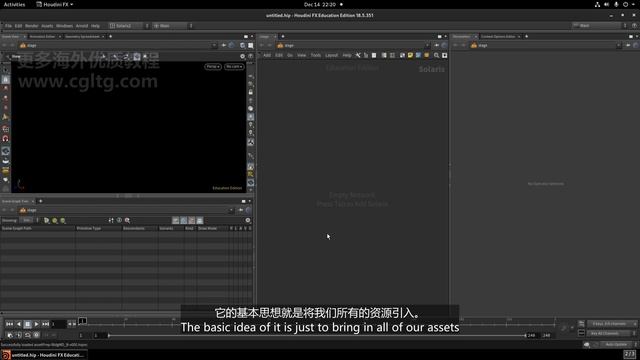Image resolution: width=640 pixels, height=360 pixels.
Task: Open the Render menu
Action: 31,26
